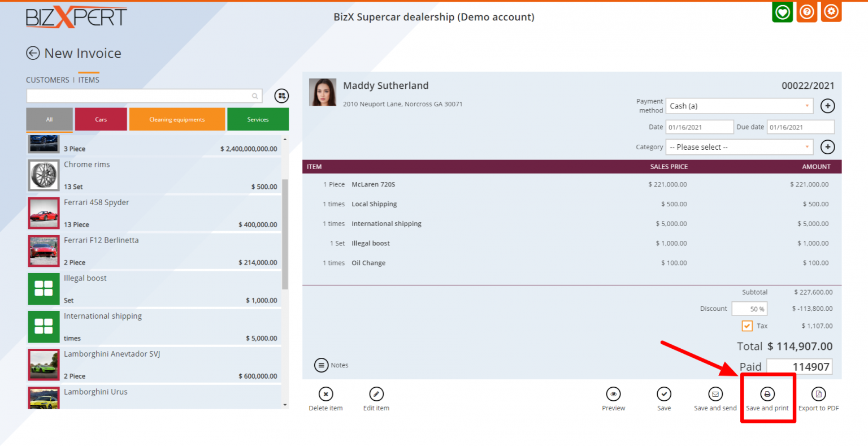Click the Delete item icon
Viewport: 868px width, 446px height.
[325, 394]
